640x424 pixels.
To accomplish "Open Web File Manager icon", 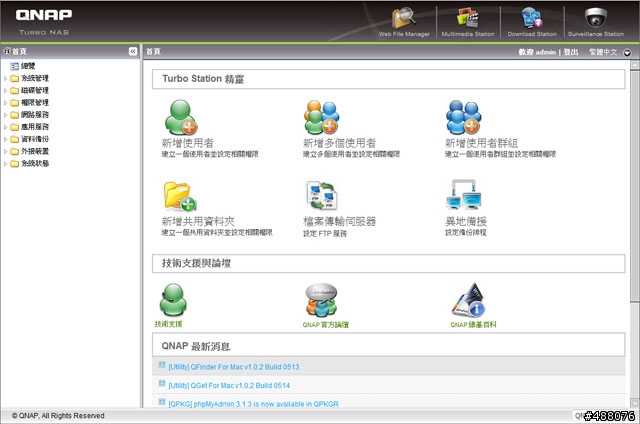I will tap(403, 18).
